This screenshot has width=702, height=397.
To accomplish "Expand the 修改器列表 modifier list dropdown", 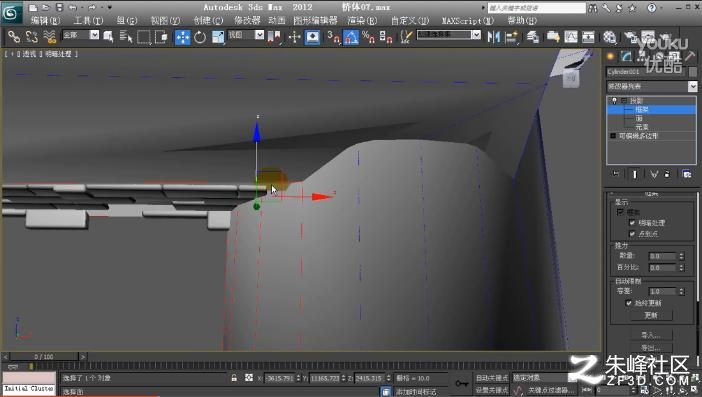I will tap(652, 86).
